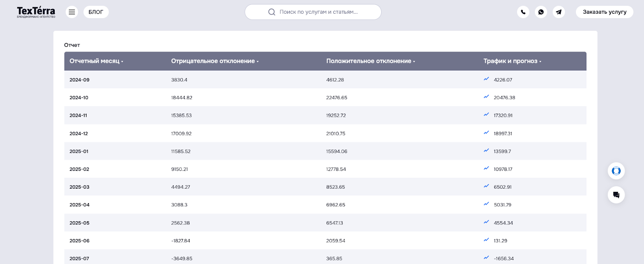Click the value 365.85
This screenshot has width=644, height=264.
pyautogui.click(x=334, y=258)
